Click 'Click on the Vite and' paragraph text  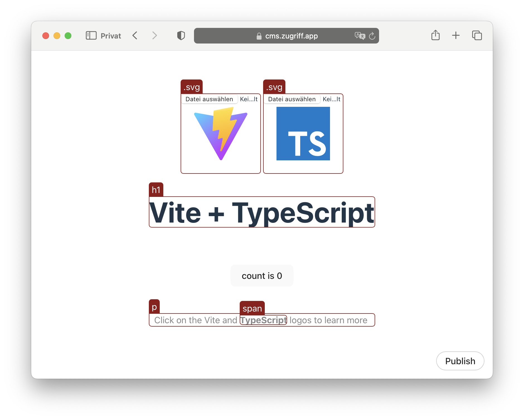point(196,320)
